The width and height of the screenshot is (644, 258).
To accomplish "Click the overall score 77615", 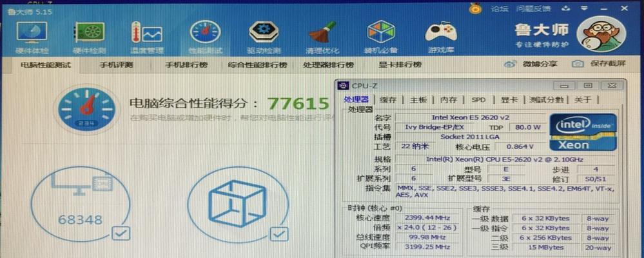I will pyautogui.click(x=298, y=104).
